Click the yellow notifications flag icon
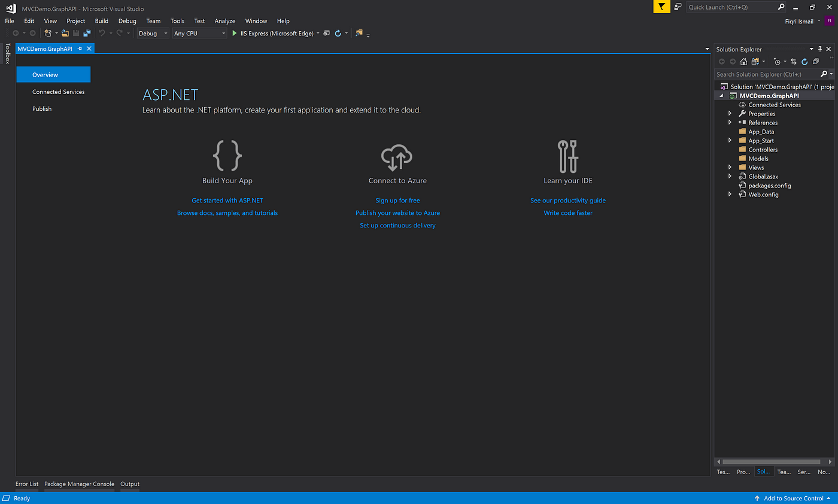 pos(661,7)
